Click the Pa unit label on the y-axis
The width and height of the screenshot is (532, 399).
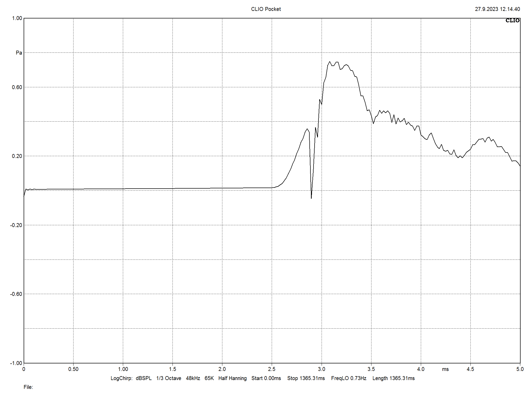(x=19, y=53)
